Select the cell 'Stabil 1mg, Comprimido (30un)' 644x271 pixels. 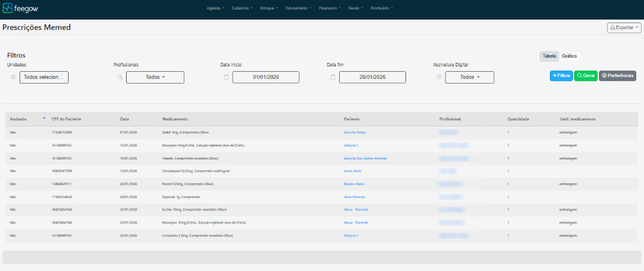186,132
